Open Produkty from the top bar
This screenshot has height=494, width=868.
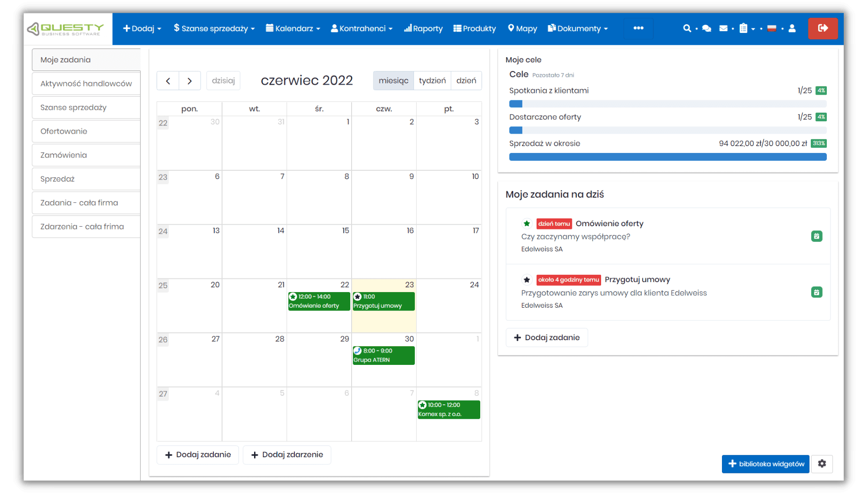click(x=474, y=28)
